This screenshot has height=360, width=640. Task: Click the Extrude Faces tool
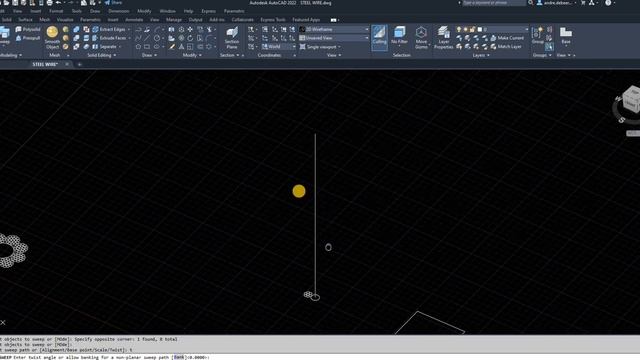coord(109,38)
